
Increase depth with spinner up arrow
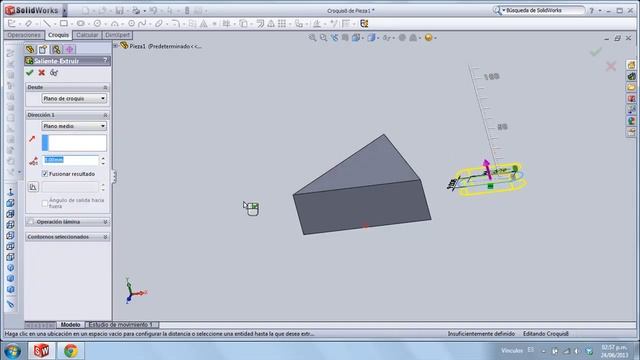[x=103, y=158]
